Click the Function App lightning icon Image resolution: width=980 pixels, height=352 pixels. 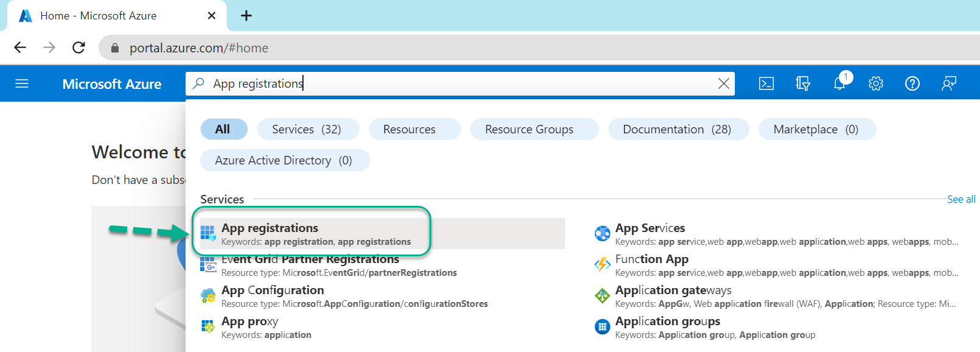coord(602,264)
